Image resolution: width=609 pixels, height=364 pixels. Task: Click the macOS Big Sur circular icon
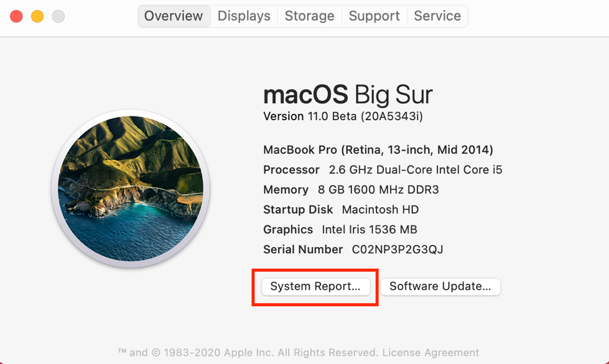[131, 188]
